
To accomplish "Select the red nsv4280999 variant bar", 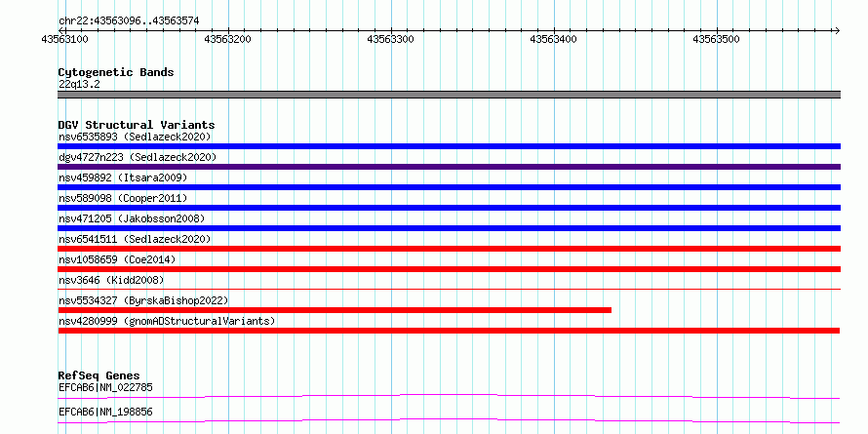I will click(x=449, y=331).
